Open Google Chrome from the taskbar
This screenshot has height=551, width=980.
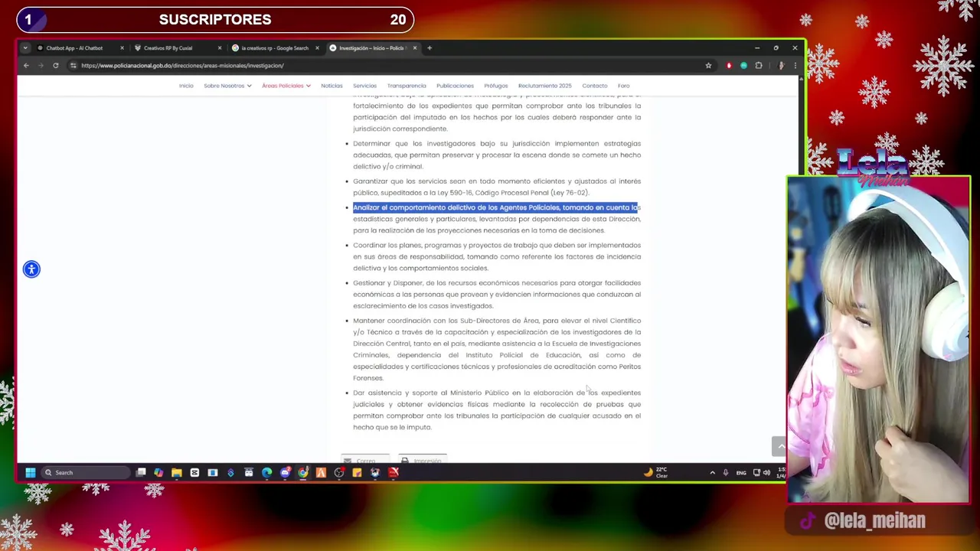click(303, 472)
